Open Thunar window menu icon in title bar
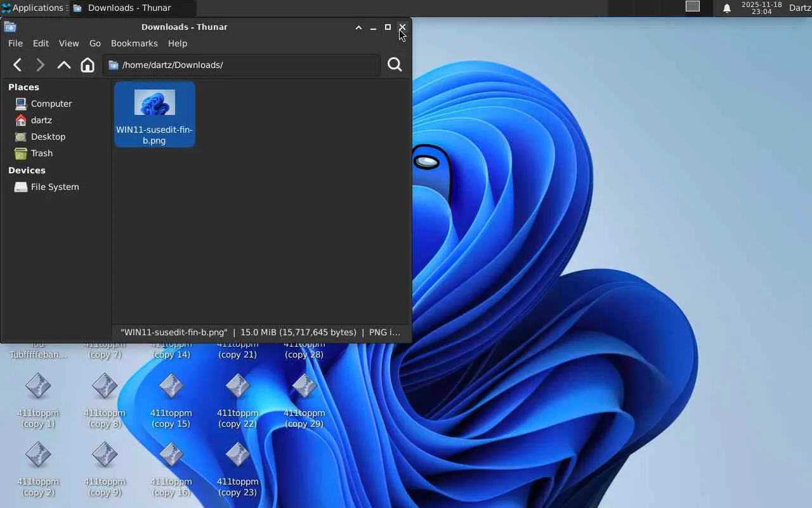812x508 pixels. 10,27
